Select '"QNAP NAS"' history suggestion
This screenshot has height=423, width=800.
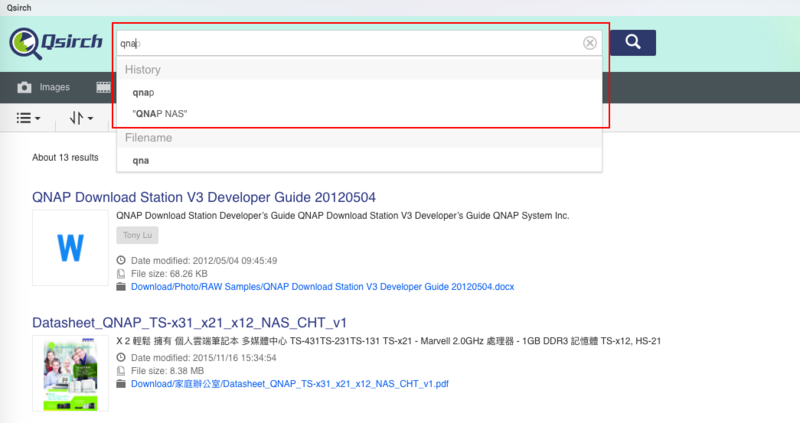(160, 114)
